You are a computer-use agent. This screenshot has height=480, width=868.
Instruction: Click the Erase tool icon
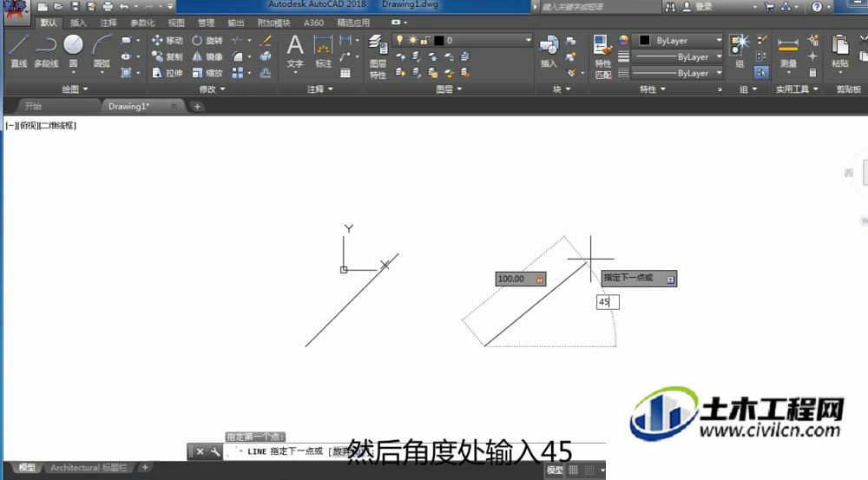pyautogui.click(x=266, y=41)
